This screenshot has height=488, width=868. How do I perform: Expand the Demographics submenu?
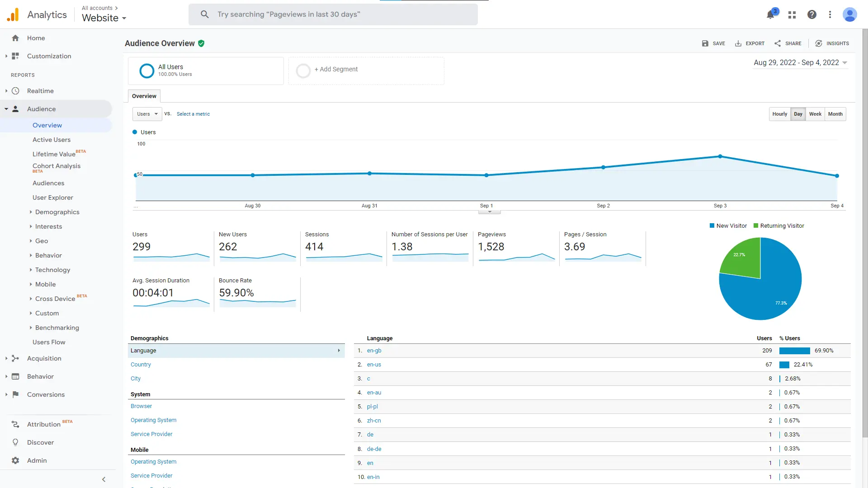pyautogui.click(x=31, y=212)
